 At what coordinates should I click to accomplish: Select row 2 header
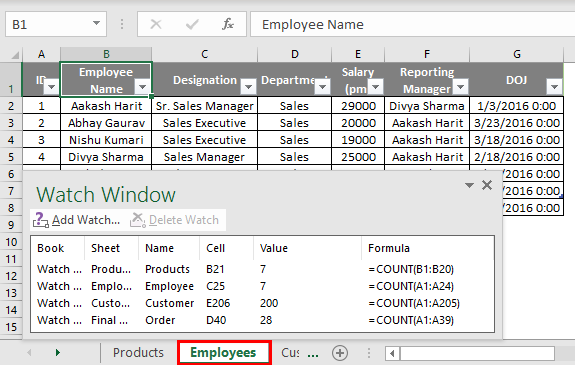pos(11,106)
